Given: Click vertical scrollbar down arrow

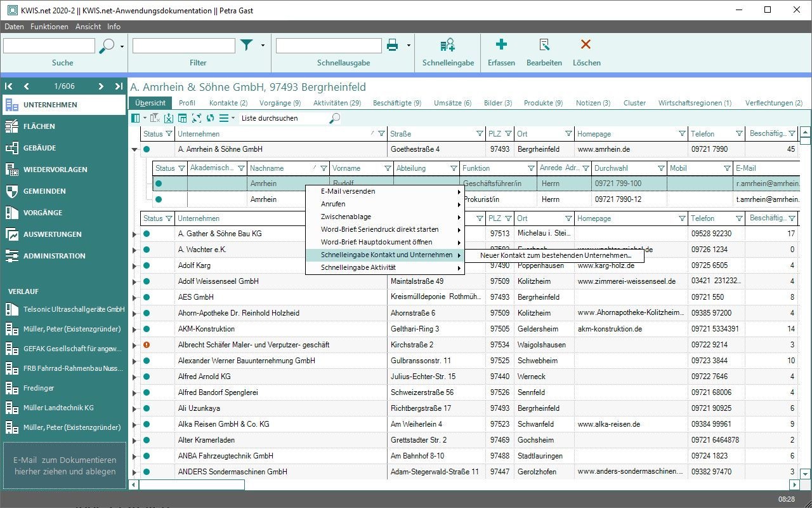Looking at the screenshot, I should click(806, 474).
